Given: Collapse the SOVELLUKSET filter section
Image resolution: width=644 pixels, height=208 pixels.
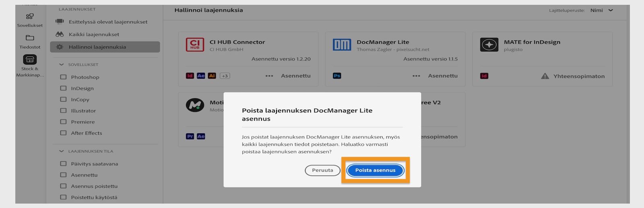Looking at the screenshot, I should coord(62,65).
